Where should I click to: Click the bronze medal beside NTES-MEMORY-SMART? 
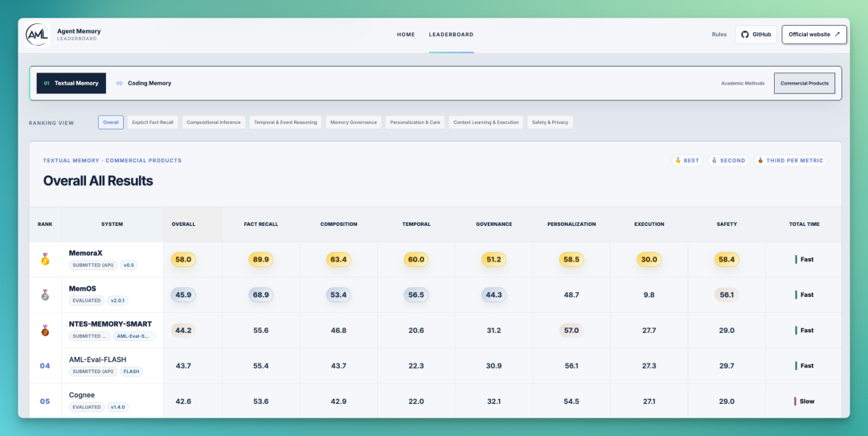pyautogui.click(x=45, y=330)
